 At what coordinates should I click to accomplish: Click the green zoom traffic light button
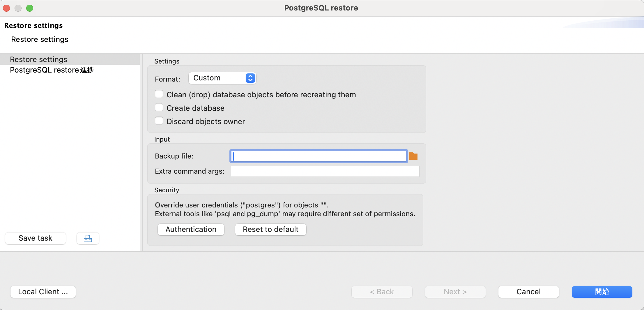pos(29,8)
